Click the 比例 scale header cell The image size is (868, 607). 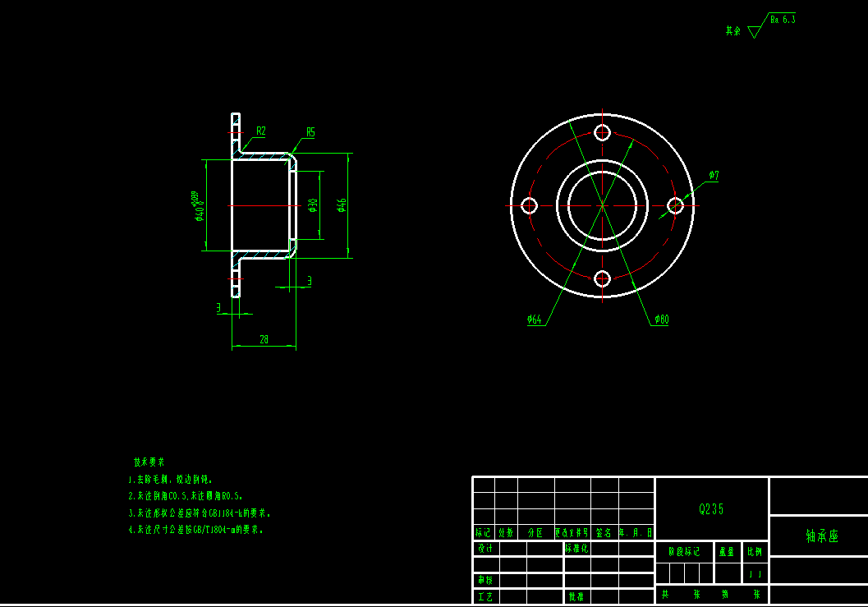click(755, 552)
